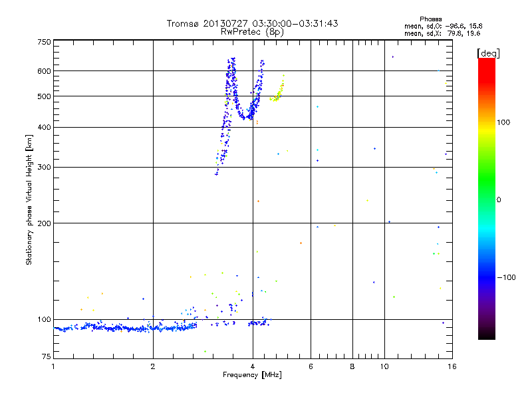The width and height of the screenshot is (532, 399).
Task: Click the x-axis tick label '10'
Action: 384,366
